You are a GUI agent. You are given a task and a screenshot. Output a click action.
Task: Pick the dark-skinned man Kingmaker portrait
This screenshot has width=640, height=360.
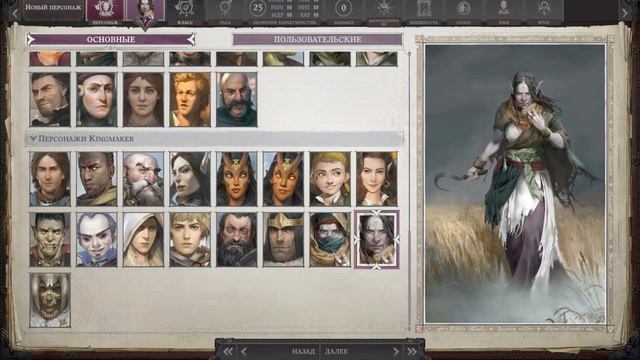click(97, 179)
